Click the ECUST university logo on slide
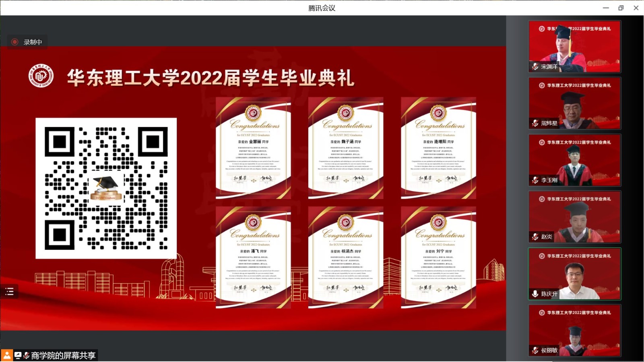The height and width of the screenshot is (362, 644). 41,76
